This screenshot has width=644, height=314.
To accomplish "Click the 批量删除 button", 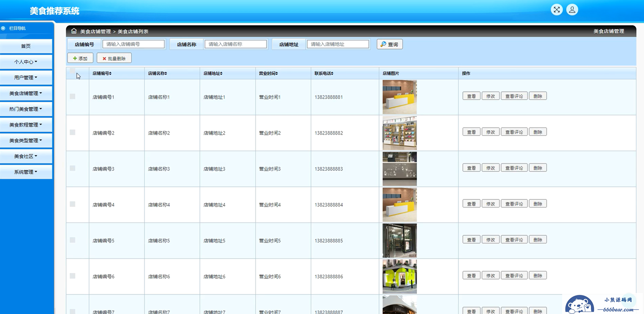I will [x=114, y=58].
